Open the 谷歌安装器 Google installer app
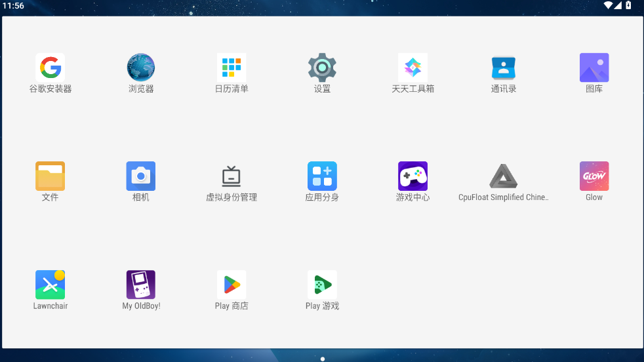 coord(50,68)
